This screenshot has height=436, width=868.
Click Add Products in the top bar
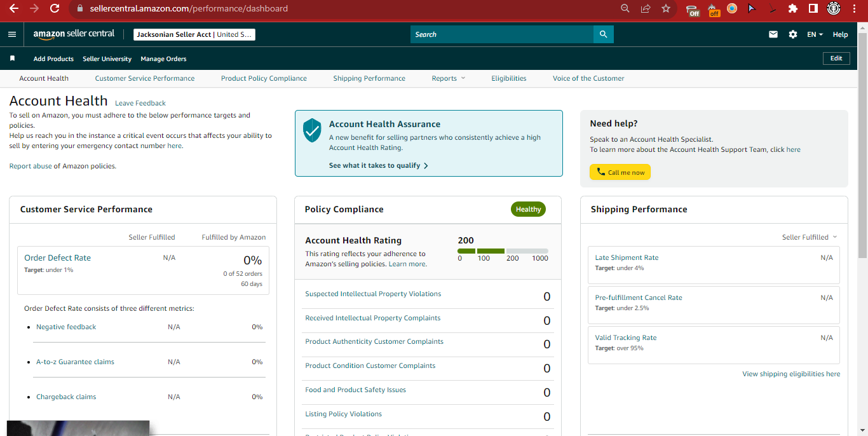click(x=53, y=58)
